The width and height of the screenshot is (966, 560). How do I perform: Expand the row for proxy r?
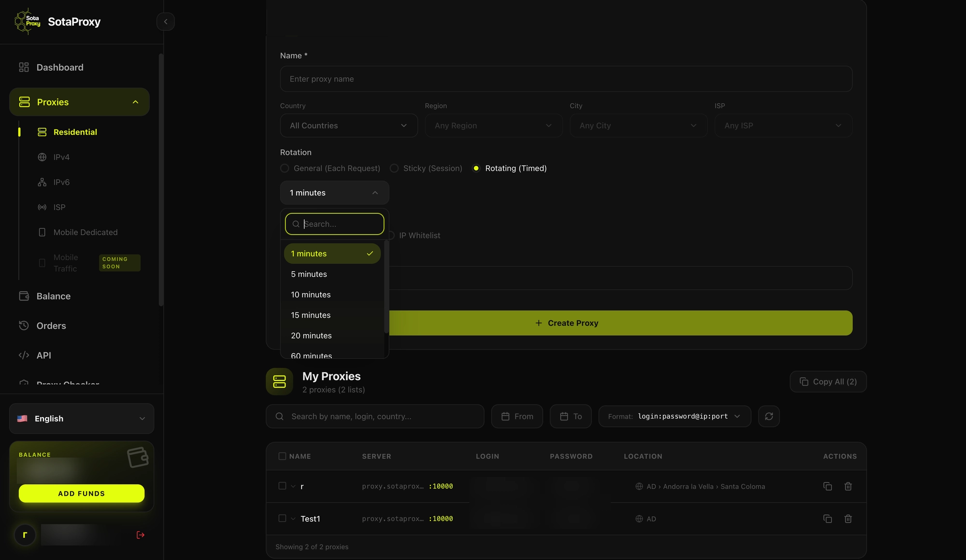tap(293, 487)
